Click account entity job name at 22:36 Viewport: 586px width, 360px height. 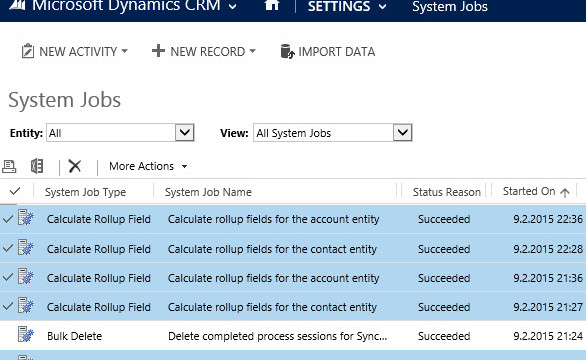(x=274, y=219)
